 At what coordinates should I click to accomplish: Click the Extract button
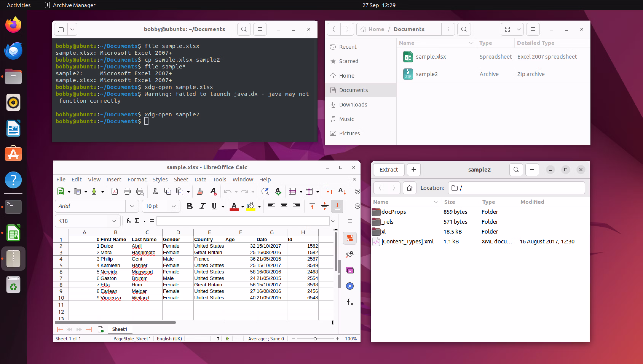tap(389, 169)
